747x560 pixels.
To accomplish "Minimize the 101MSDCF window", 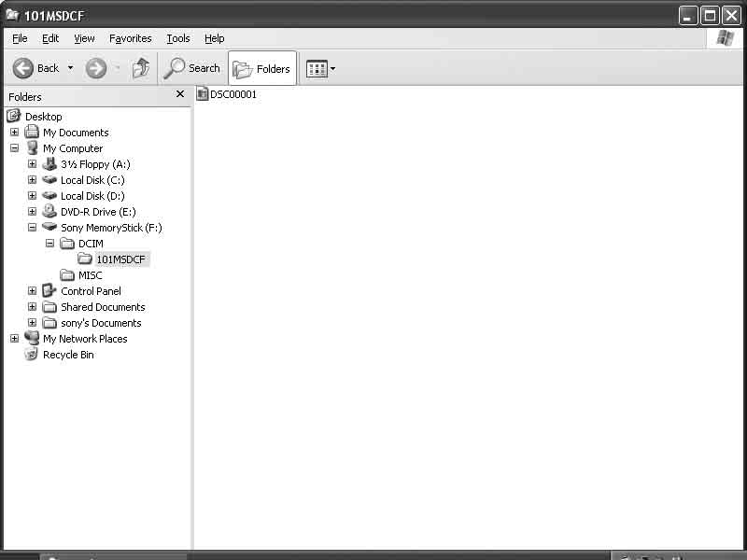I will point(687,16).
